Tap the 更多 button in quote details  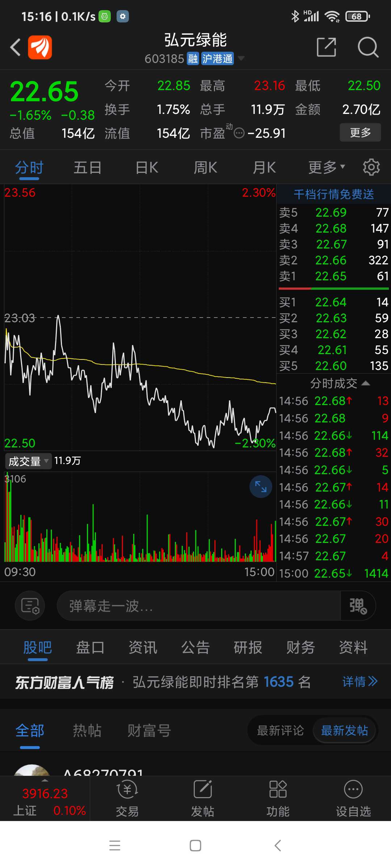pyautogui.click(x=360, y=132)
